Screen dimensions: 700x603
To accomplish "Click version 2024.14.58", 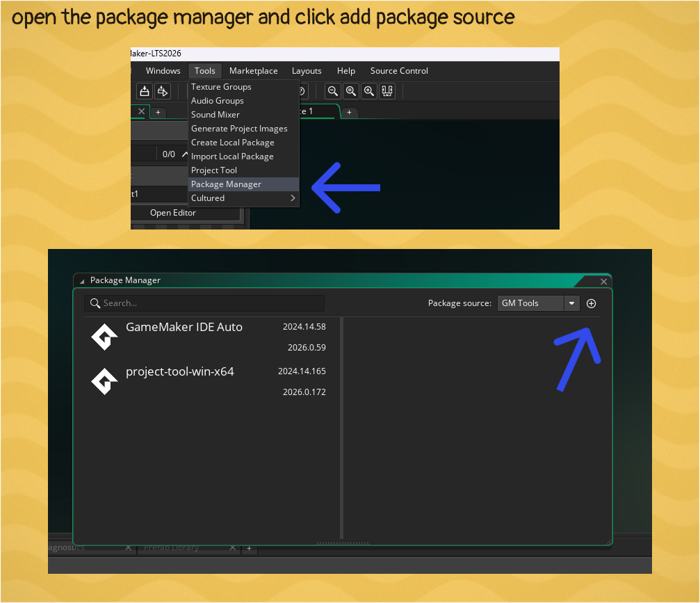I will (x=304, y=326).
